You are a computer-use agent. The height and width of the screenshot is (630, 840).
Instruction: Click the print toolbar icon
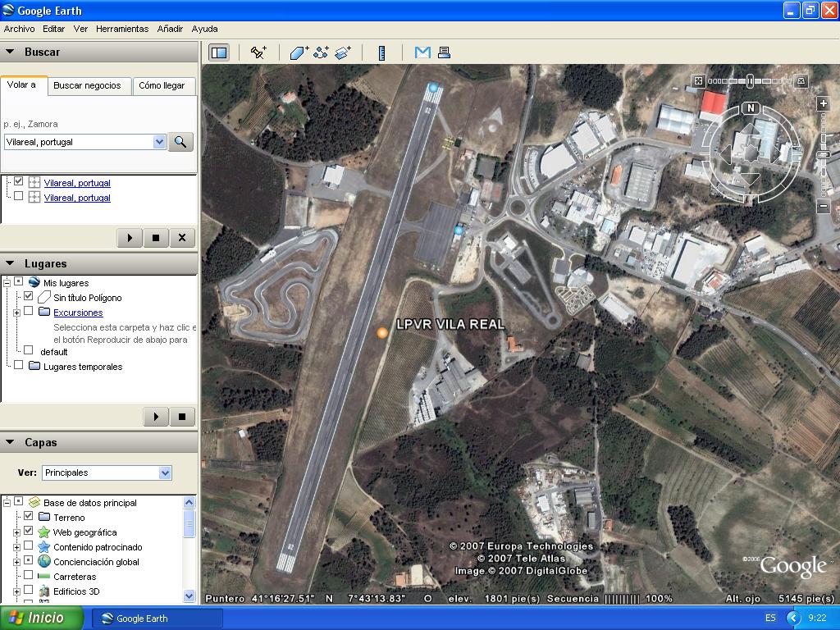444,52
